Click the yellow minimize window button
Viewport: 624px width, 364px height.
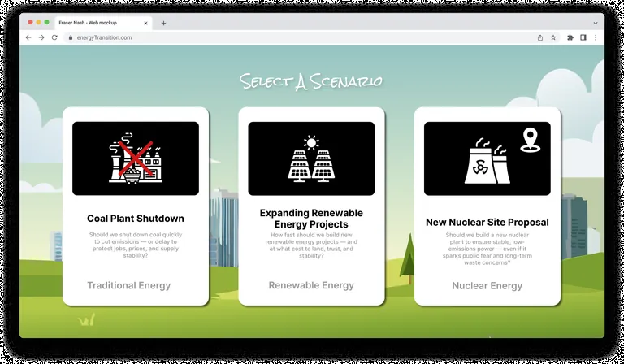39,22
